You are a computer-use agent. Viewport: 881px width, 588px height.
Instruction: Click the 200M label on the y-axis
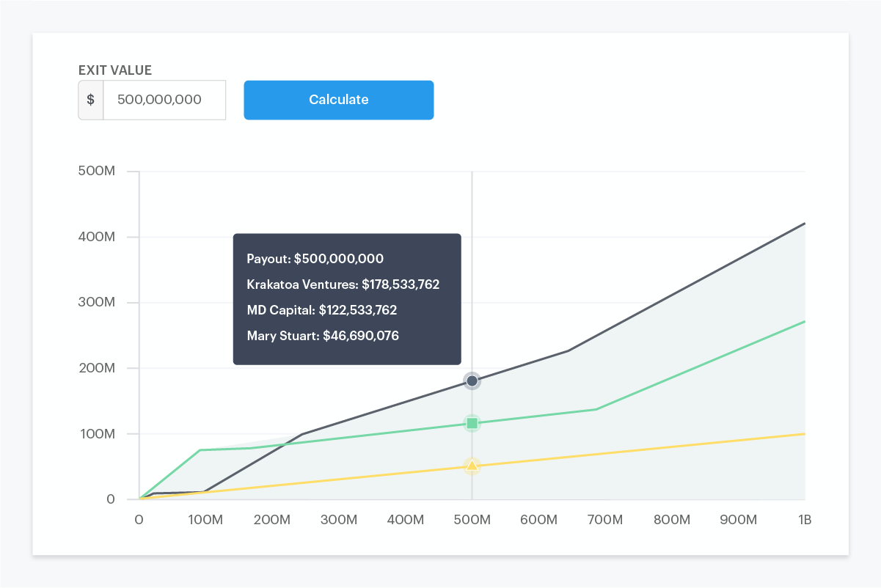[x=96, y=368]
